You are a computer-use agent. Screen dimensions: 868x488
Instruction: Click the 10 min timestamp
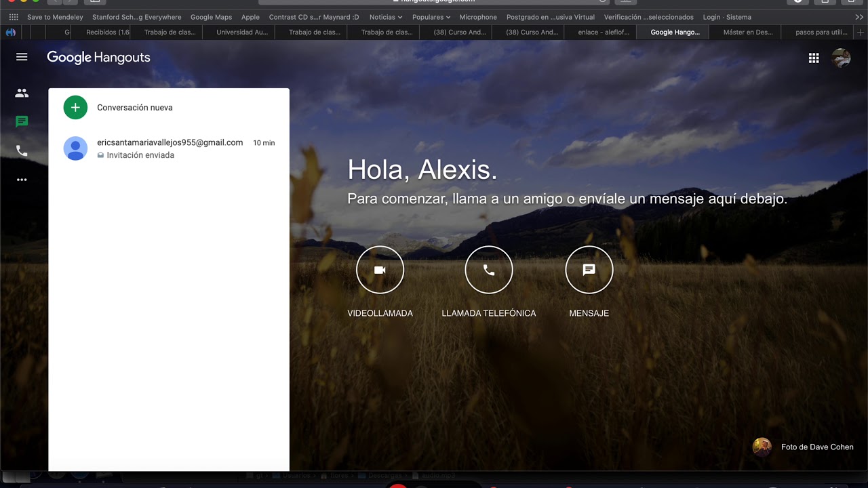point(264,143)
